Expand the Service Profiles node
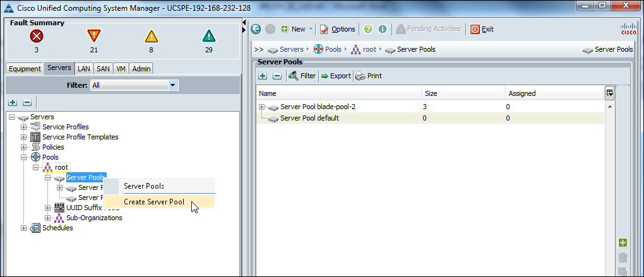Viewport: 644px width, 277px height. [x=23, y=127]
